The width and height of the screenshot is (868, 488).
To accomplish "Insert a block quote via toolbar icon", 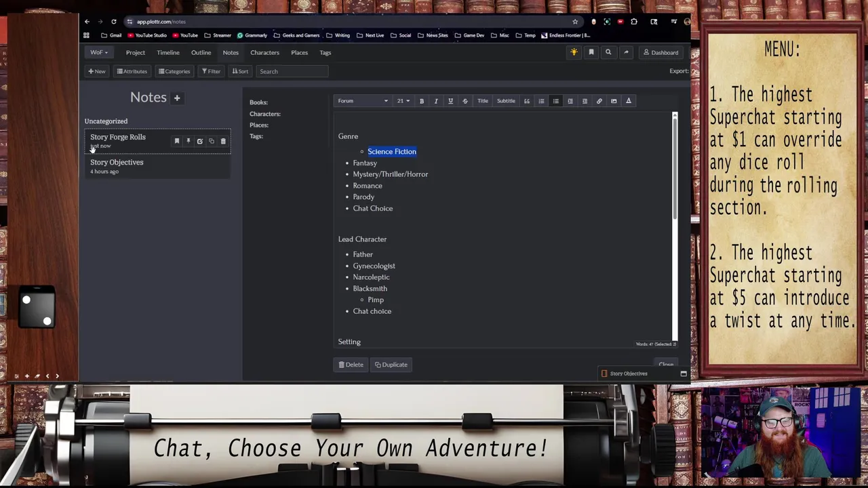I will coord(526,101).
